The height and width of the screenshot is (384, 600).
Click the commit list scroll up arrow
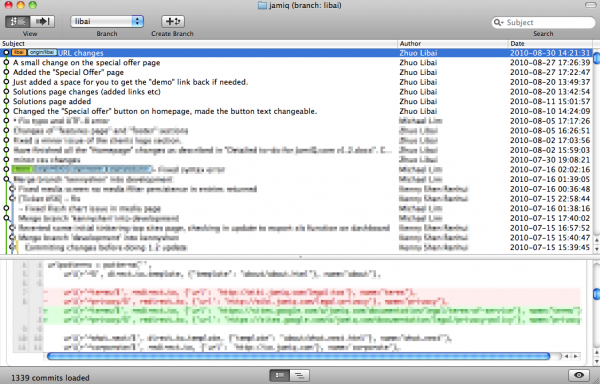coord(596,240)
